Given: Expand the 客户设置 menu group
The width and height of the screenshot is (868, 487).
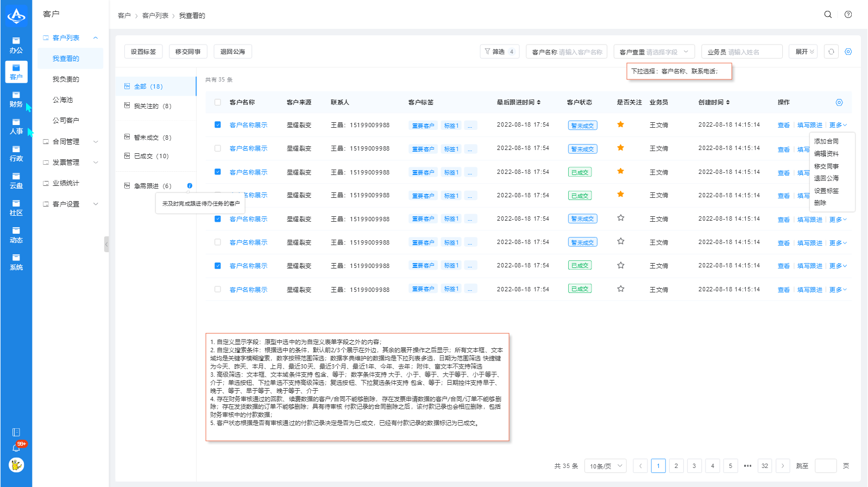Looking at the screenshot, I should tap(96, 204).
